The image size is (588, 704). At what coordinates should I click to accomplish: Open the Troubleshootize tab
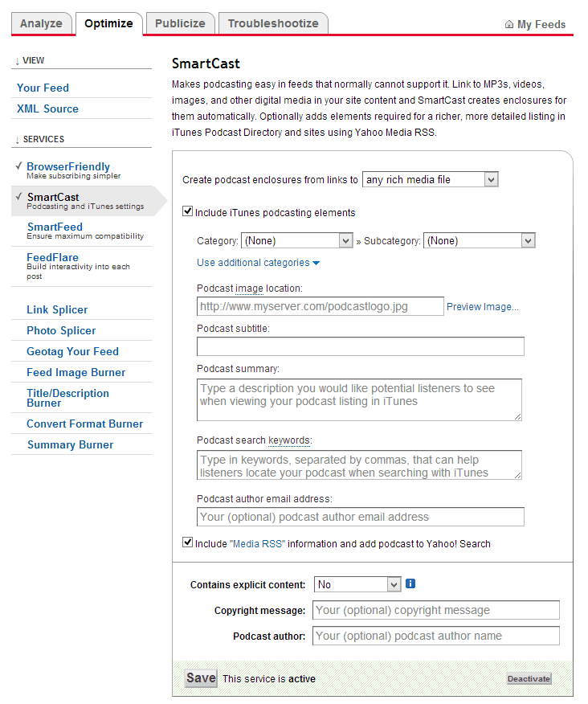point(273,23)
